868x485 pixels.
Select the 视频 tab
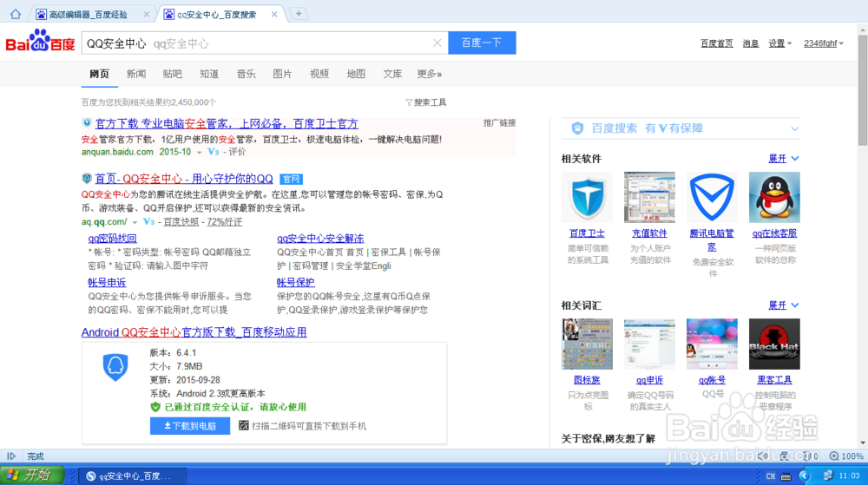click(x=319, y=74)
